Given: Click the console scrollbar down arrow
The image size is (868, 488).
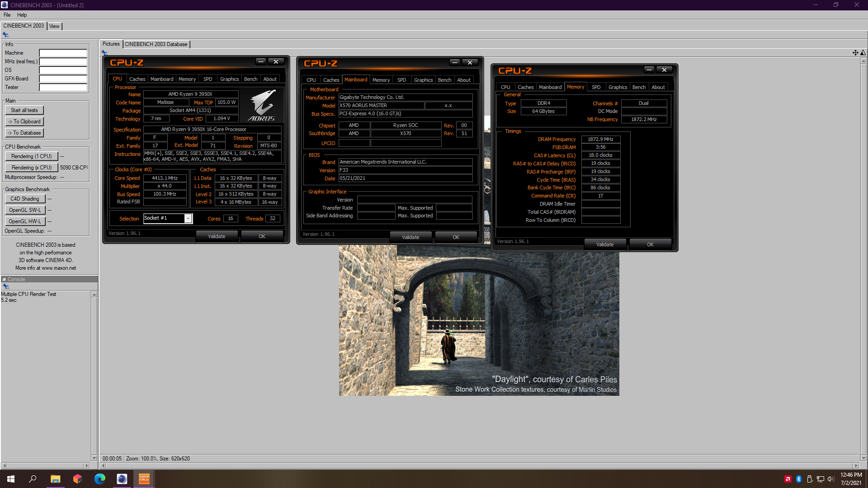Looking at the screenshot, I should [x=94, y=458].
